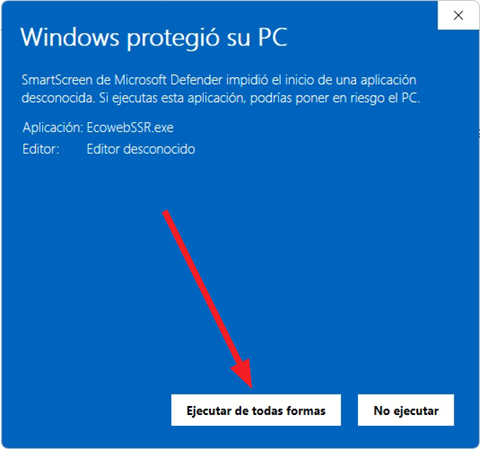Close the SmartScreen dialog with the X
The width and height of the screenshot is (480, 450).
(458, 15)
